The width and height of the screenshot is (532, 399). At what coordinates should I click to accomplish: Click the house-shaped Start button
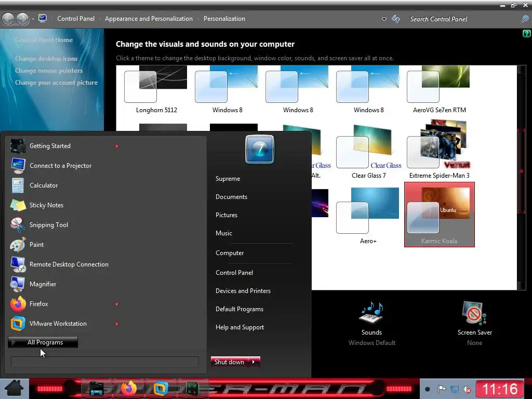[x=14, y=389]
